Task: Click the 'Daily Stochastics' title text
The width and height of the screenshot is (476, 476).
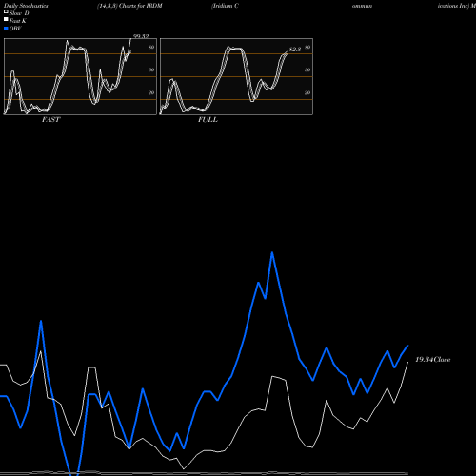Action: (26, 6)
